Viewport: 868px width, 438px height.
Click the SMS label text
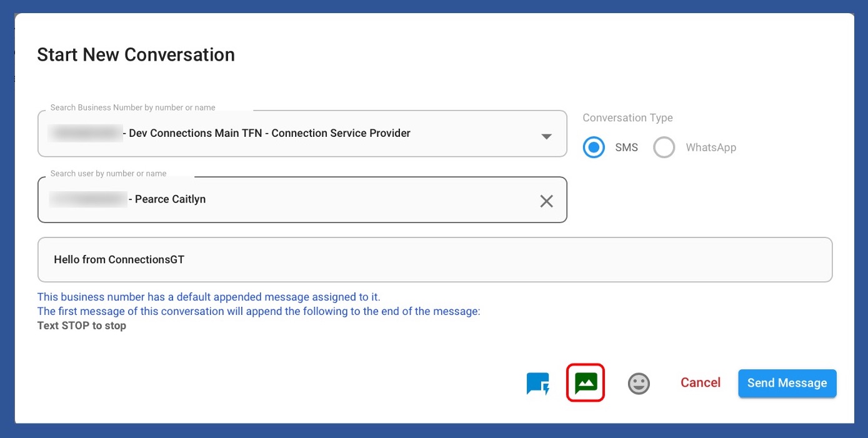click(x=626, y=147)
